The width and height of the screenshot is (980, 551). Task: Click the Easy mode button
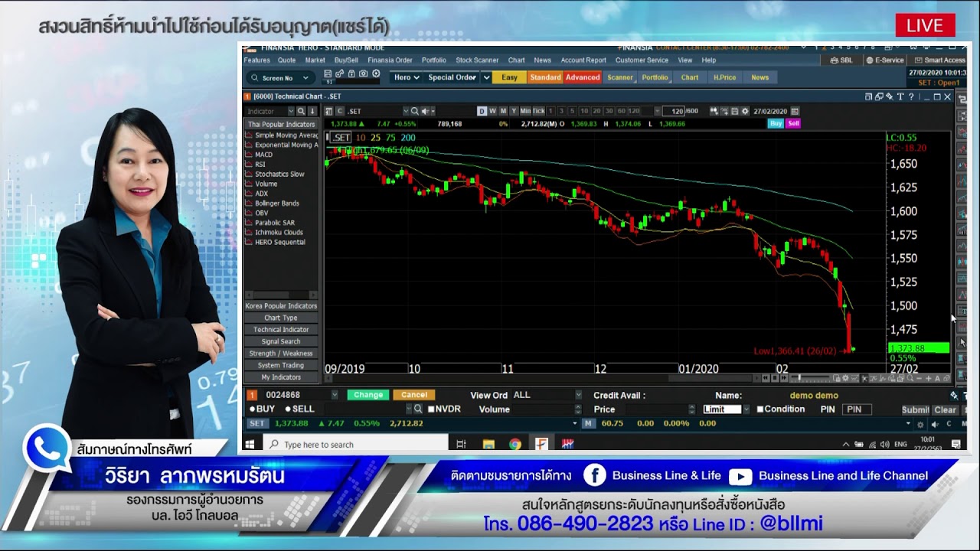(509, 77)
